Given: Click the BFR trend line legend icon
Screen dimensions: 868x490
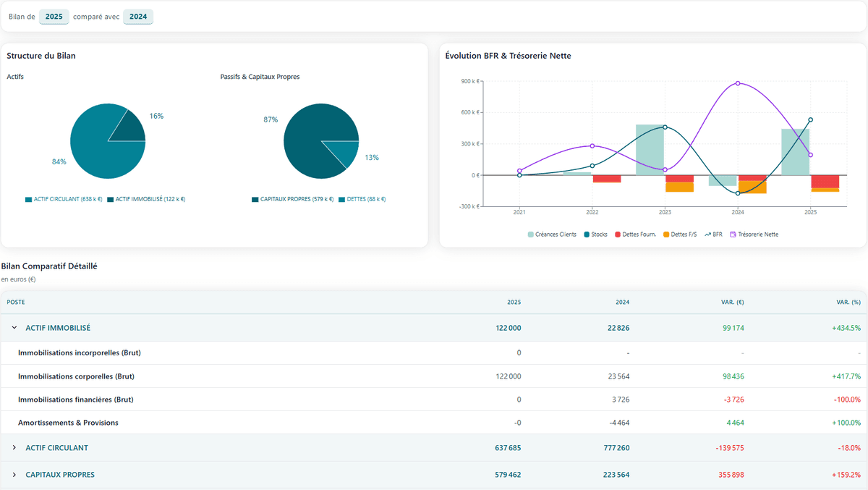Looking at the screenshot, I should point(707,235).
